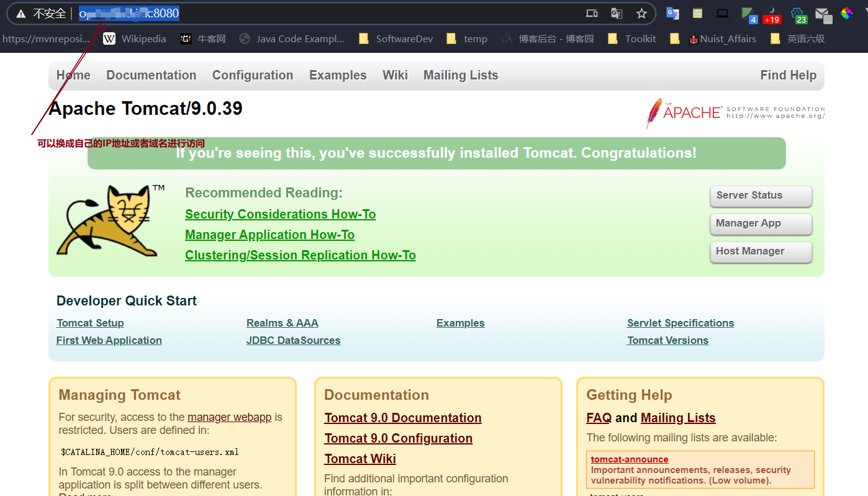The height and width of the screenshot is (496, 868).
Task: Open the Tomcat Wiki link
Action: [x=360, y=459]
